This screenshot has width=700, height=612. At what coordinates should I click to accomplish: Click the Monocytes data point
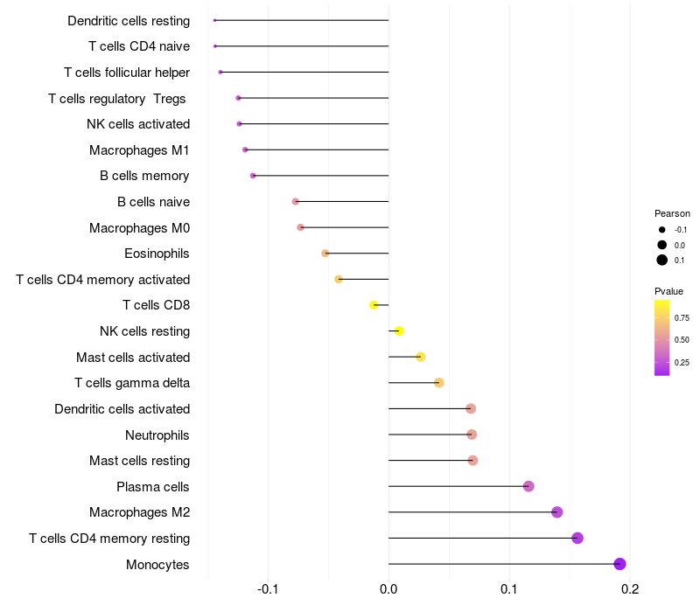619,564
